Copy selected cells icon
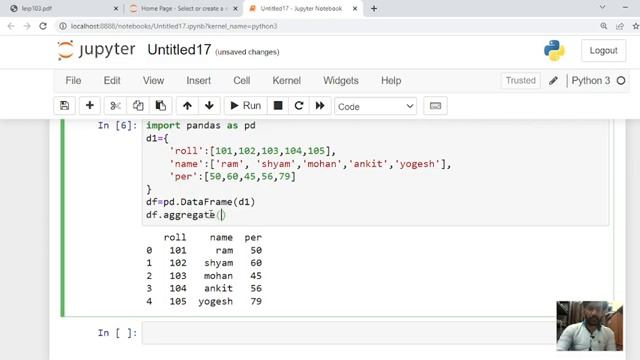 point(138,106)
